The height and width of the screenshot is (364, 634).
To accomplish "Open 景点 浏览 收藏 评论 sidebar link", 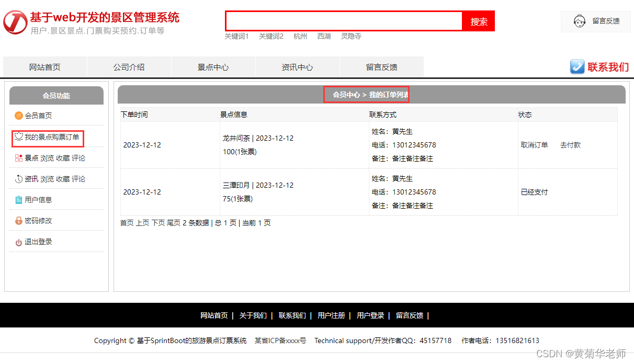I will point(55,158).
